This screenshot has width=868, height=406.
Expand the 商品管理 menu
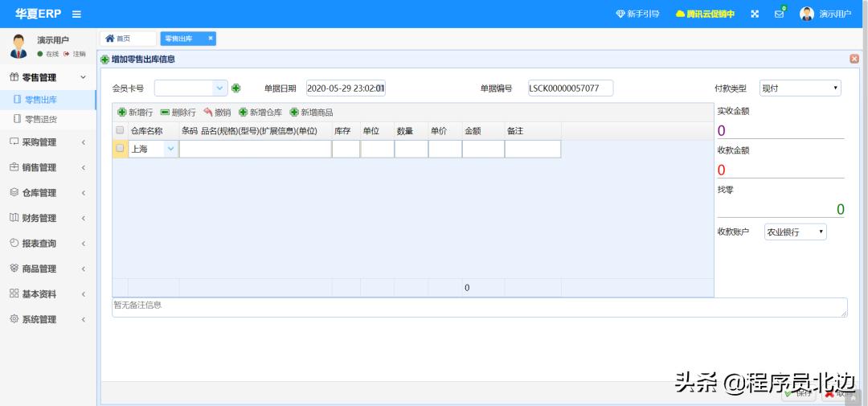tap(48, 269)
